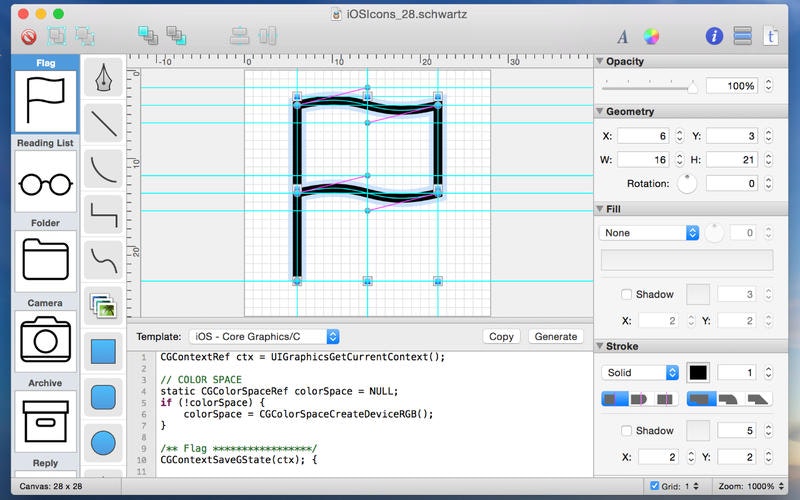
Task: Click the black Stroke color swatch
Action: (x=698, y=372)
